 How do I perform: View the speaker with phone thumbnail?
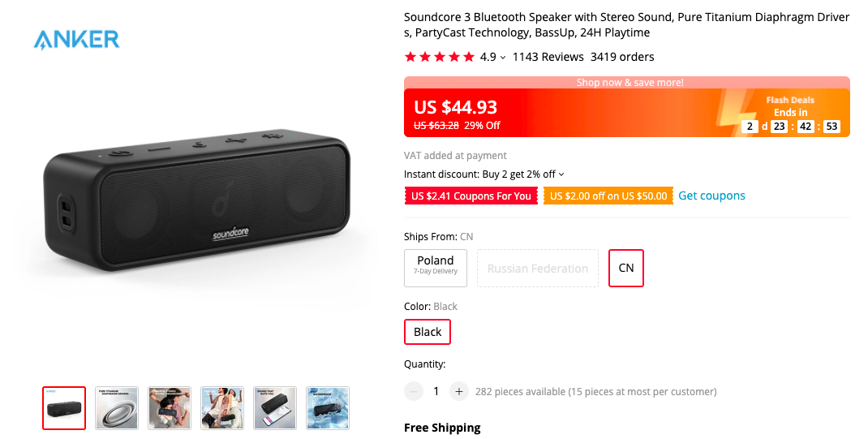click(x=275, y=408)
